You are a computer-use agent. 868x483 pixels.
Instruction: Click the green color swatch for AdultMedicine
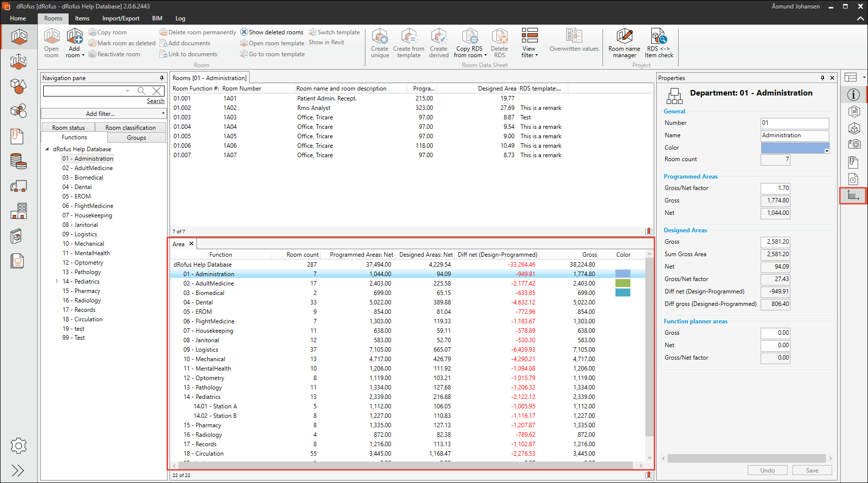[622, 284]
